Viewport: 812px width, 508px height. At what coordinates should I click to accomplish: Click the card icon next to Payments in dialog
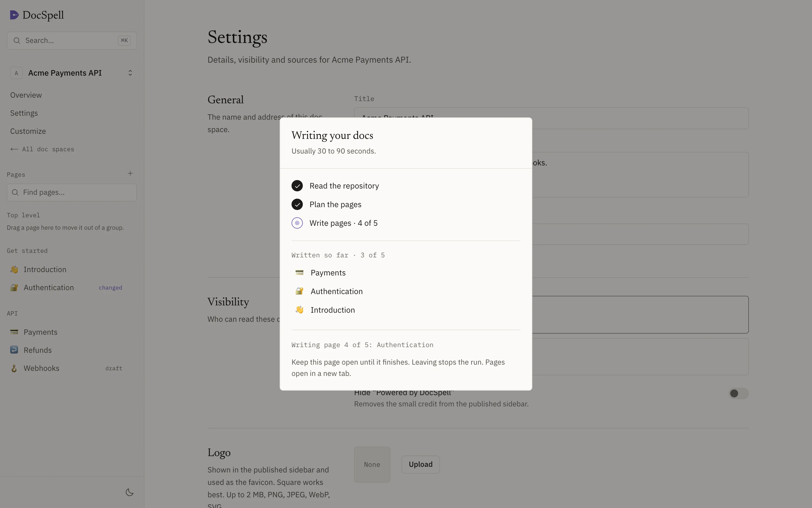[x=299, y=272]
